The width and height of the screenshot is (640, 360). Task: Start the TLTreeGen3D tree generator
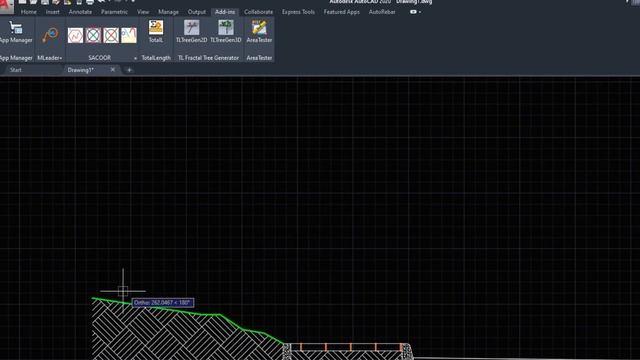(x=226, y=32)
